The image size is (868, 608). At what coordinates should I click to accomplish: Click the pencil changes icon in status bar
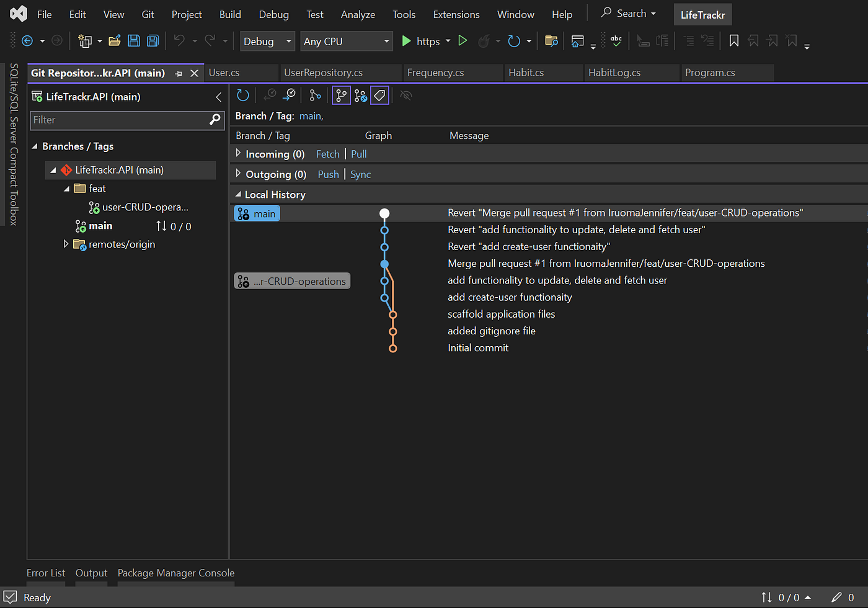coord(836,597)
